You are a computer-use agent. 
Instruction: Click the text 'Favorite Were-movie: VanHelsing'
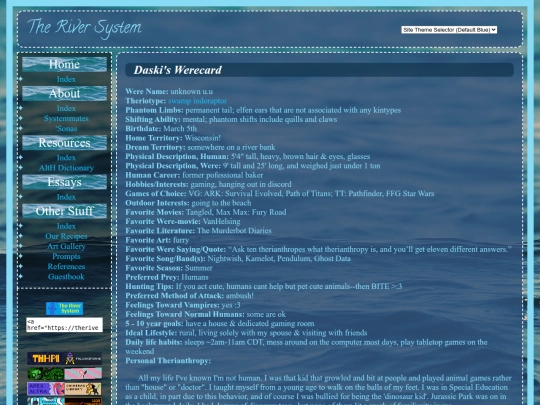coord(183,221)
